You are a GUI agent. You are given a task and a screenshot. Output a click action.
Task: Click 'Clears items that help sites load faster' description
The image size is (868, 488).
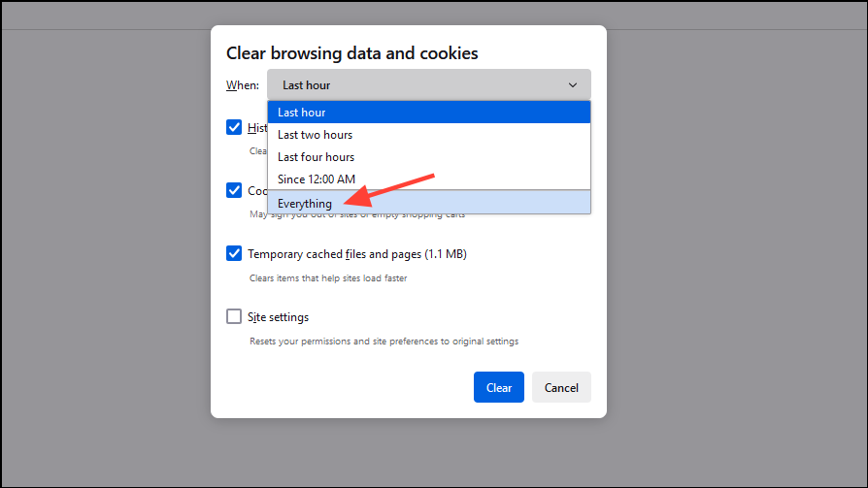click(x=328, y=278)
